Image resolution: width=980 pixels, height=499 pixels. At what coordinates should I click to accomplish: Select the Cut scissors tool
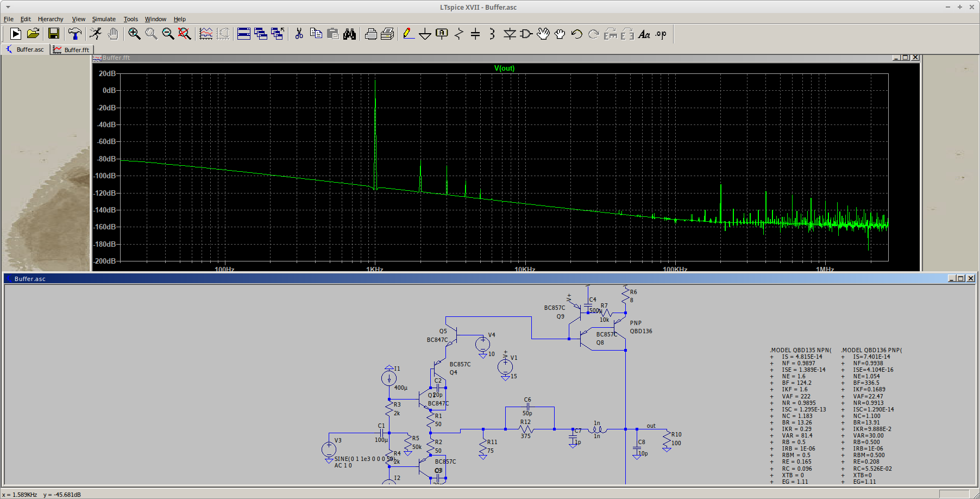pos(299,34)
